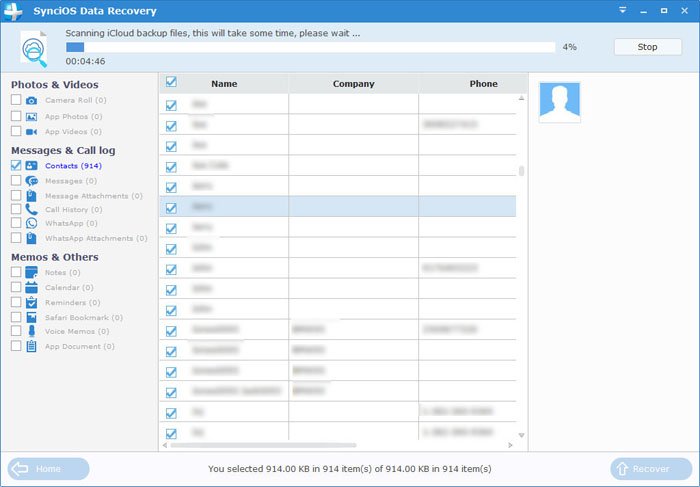Open the title bar dropdown menu icon
Image resolution: width=700 pixels, height=487 pixels.
tap(622, 10)
